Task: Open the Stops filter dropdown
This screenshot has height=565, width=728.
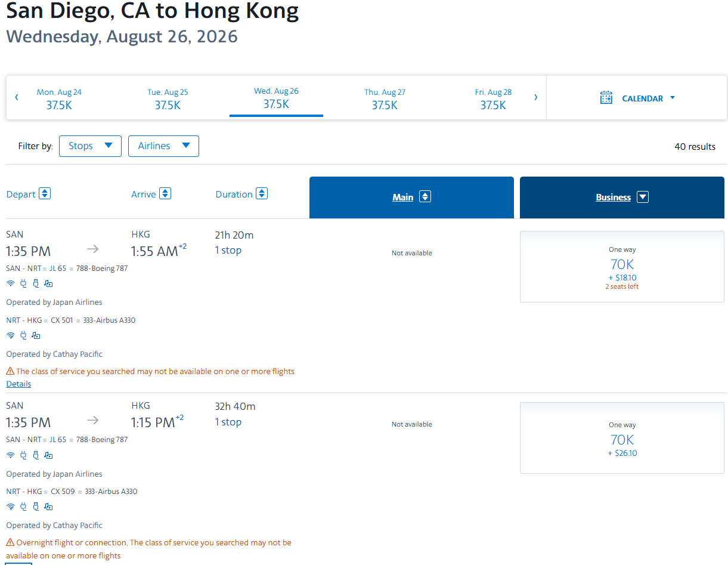Action: pos(90,146)
